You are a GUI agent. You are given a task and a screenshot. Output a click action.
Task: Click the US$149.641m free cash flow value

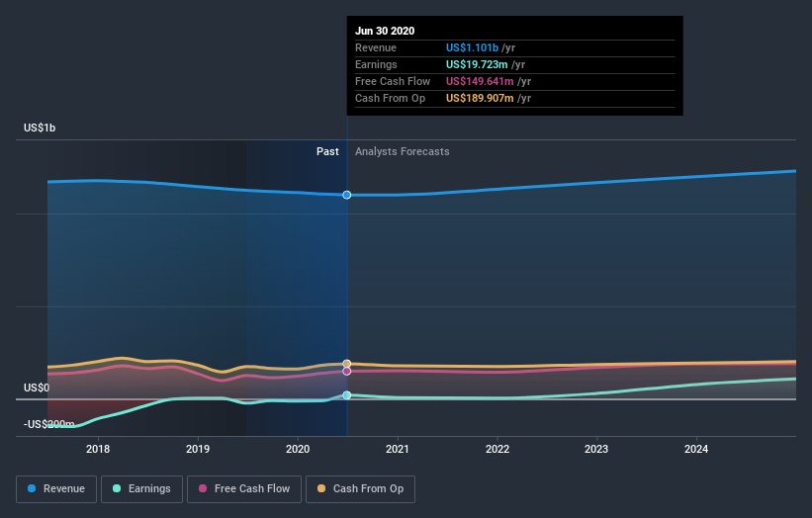[x=480, y=82]
